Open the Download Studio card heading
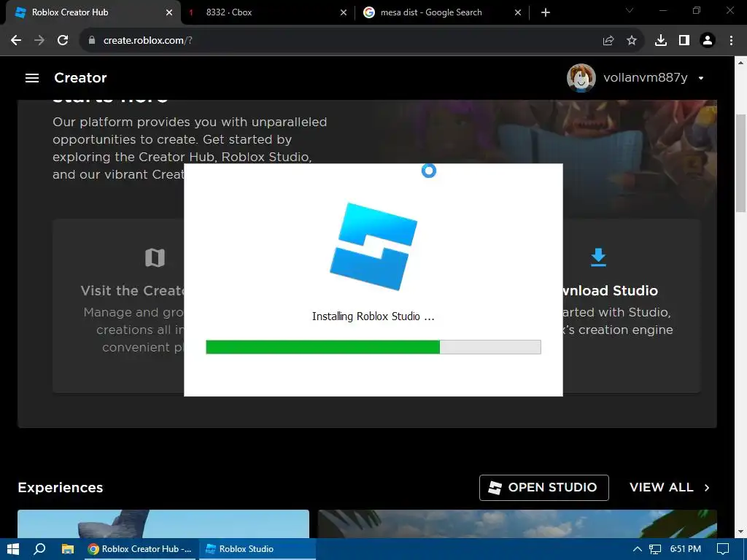Screen dimensions: 747x560 click(611, 290)
